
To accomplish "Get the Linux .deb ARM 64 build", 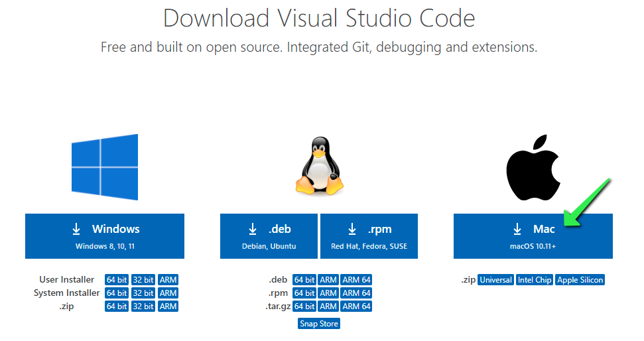I will [x=357, y=280].
